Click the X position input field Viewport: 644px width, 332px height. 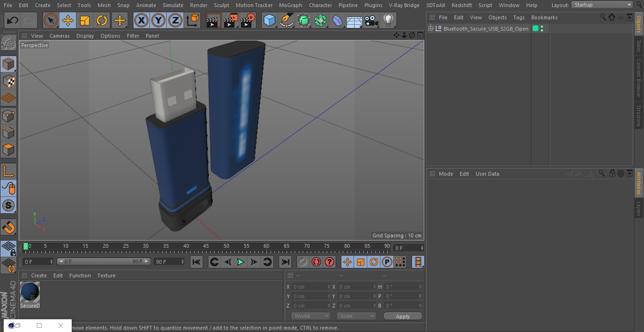click(311, 286)
